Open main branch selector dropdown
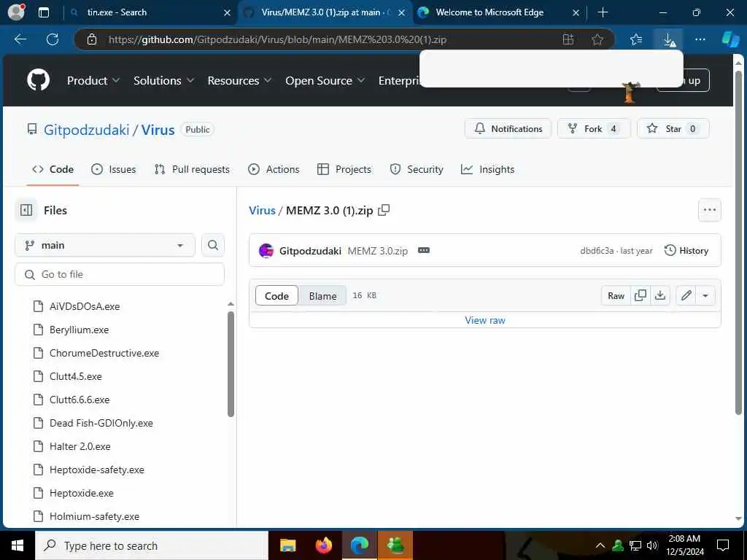The width and height of the screenshot is (747, 560). point(105,245)
